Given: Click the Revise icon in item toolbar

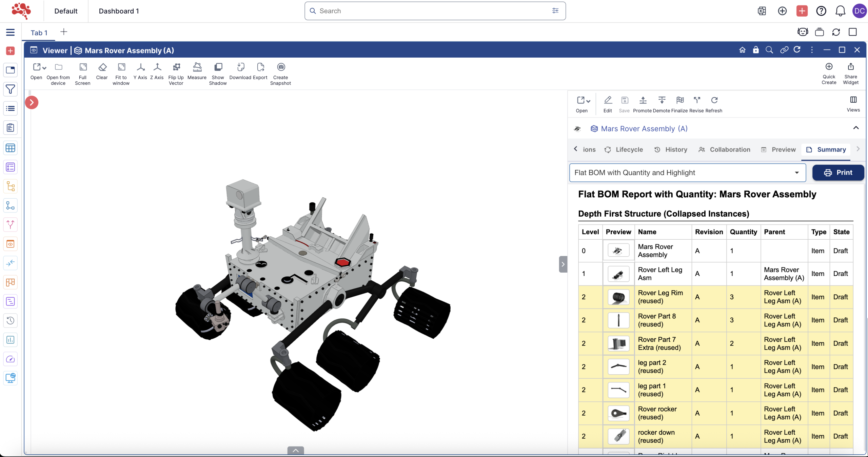Looking at the screenshot, I should 696,100.
